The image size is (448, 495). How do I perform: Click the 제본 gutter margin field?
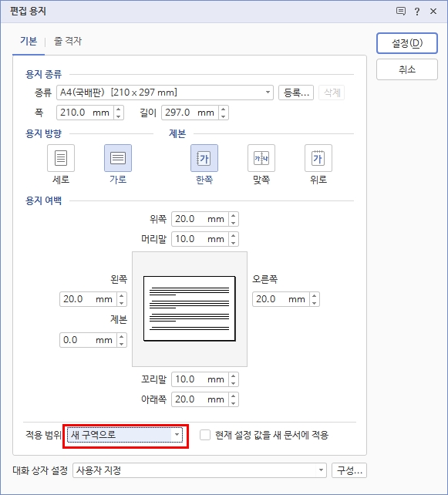click(x=89, y=340)
